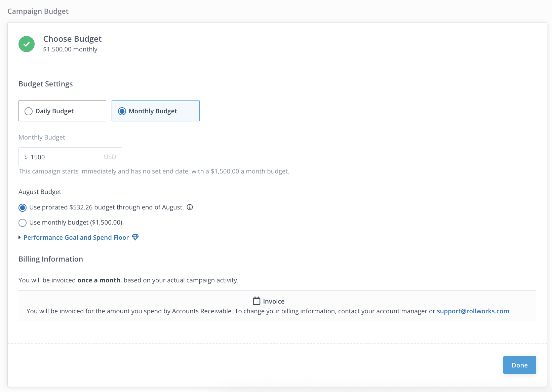Open the Performance Goal and Spend Floor link
Screen dimensions: 552x392
(76, 238)
